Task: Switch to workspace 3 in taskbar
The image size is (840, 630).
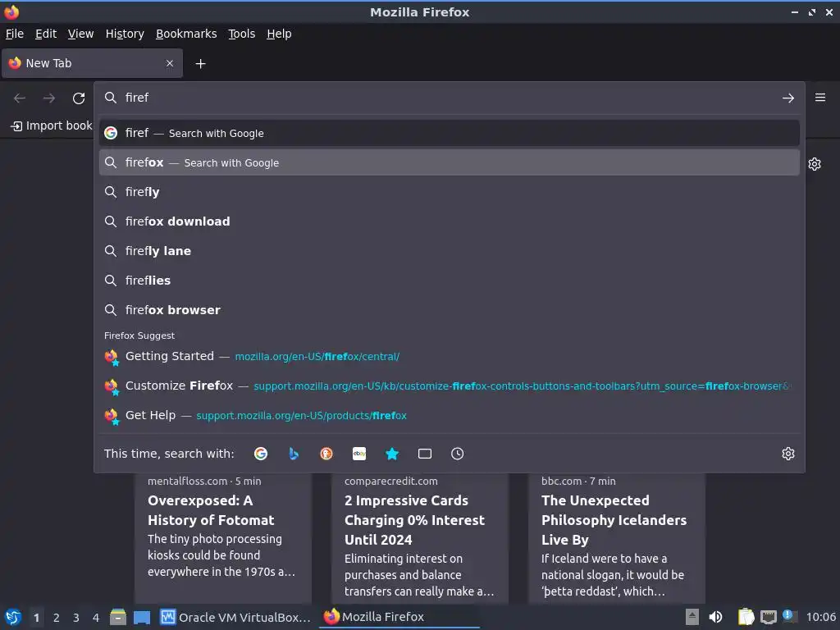Action: [76, 618]
